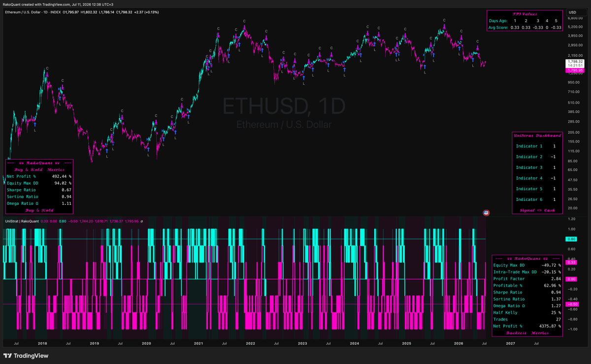This screenshot has width=591, height=364.
Task: Click the Indicator 4 row
Action: click(x=537, y=178)
